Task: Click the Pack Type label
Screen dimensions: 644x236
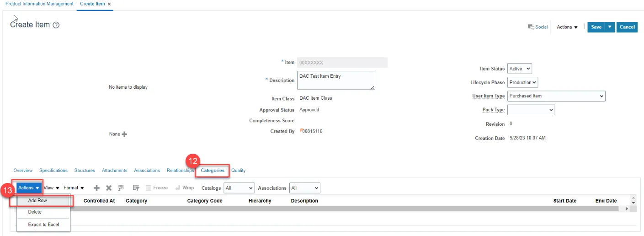Action: (494, 110)
